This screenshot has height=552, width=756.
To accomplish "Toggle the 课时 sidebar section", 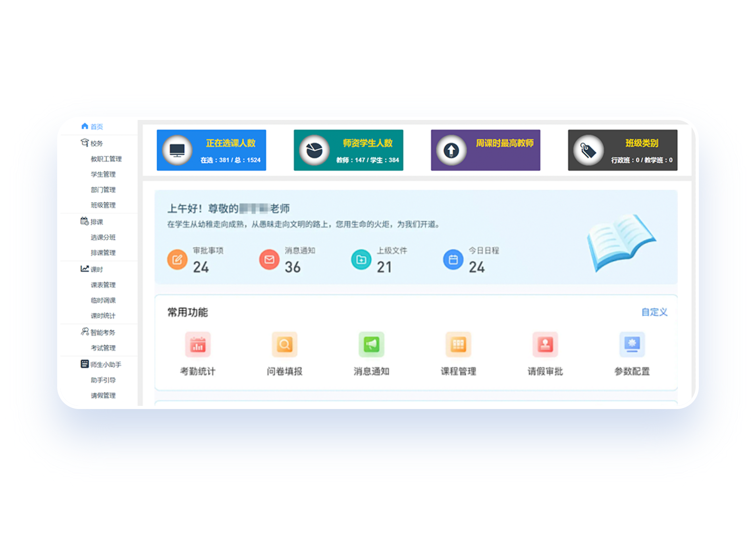I will point(92,269).
